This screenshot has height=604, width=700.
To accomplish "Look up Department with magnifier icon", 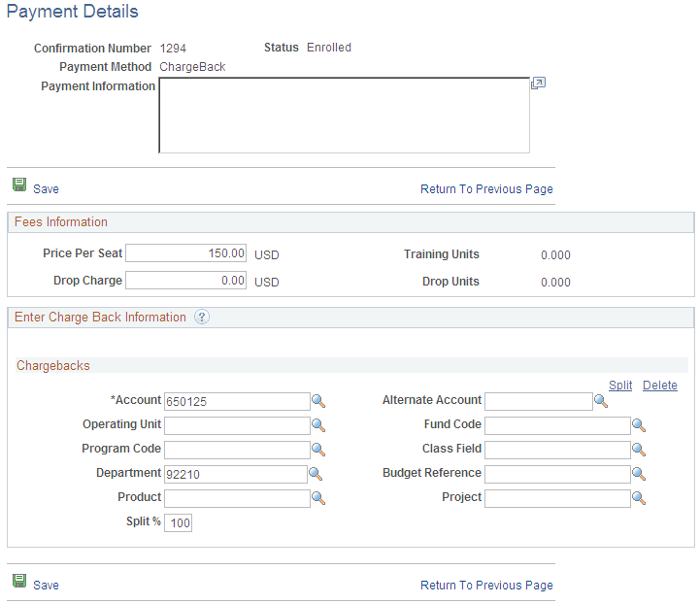I will [316, 474].
